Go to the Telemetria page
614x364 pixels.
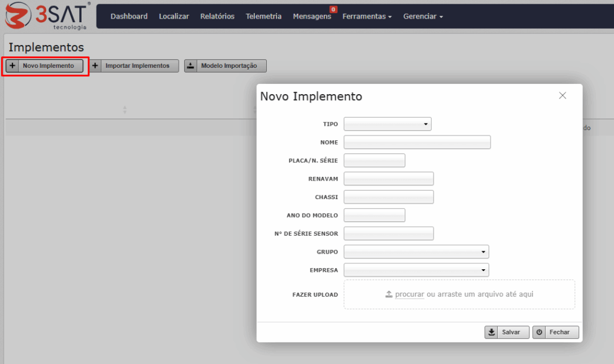tap(263, 16)
